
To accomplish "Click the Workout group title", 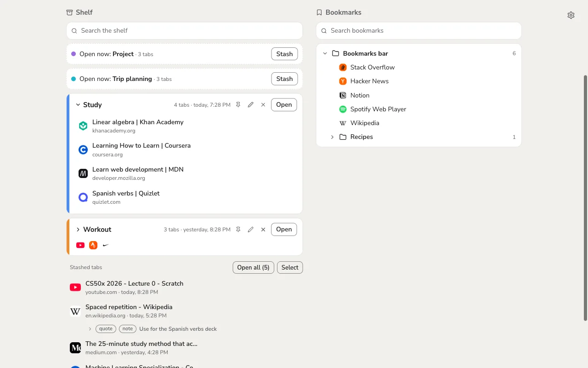I will pos(97,230).
